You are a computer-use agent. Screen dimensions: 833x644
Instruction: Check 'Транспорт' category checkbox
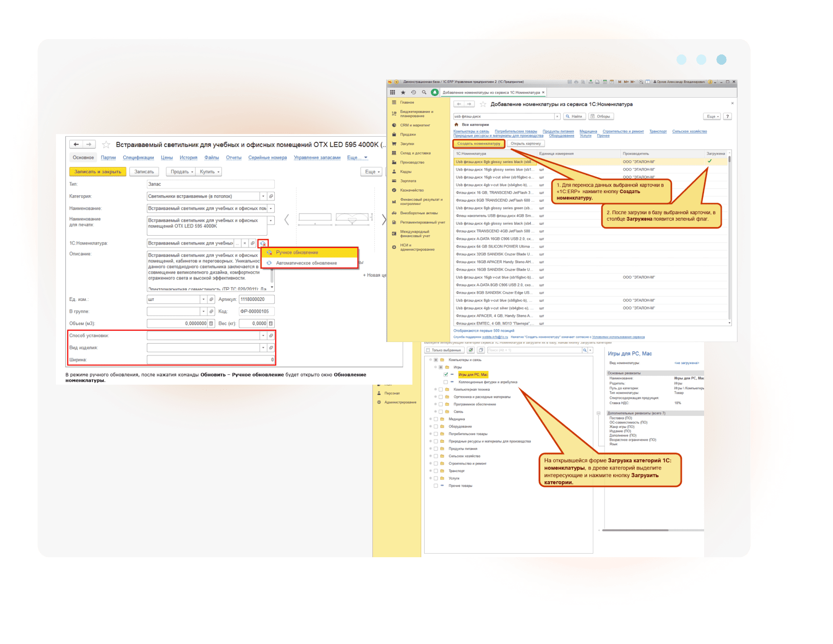pyautogui.click(x=436, y=471)
